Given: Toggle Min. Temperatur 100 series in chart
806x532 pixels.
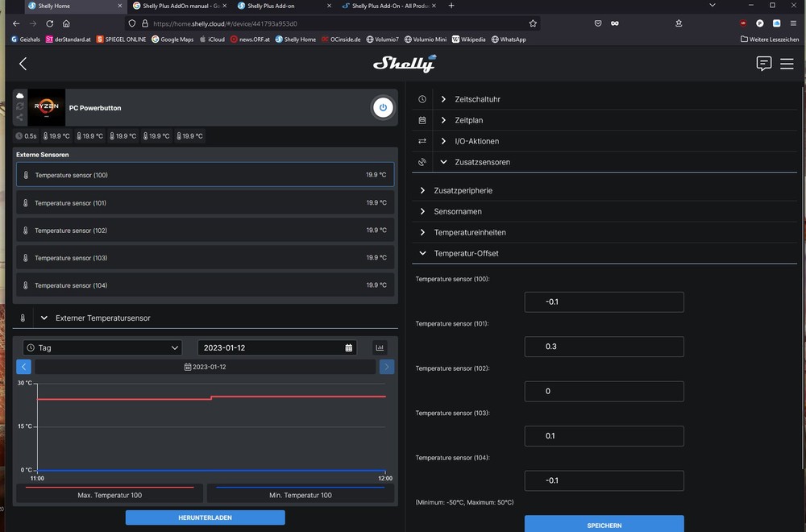Looking at the screenshot, I should [300, 494].
